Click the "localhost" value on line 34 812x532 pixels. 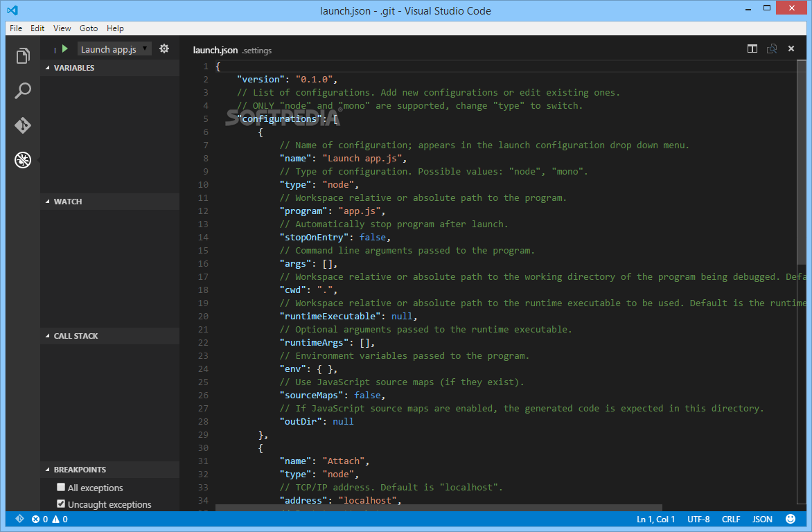point(367,500)
